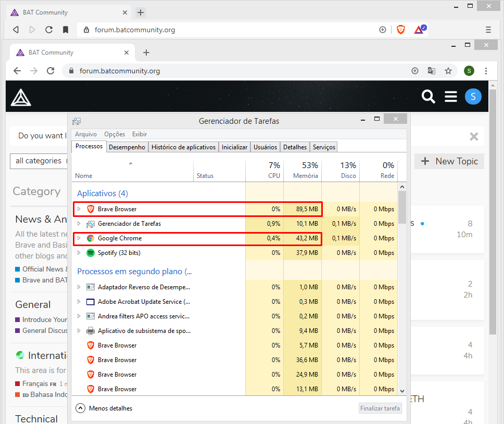Image resolution: width=504 pixels, height=424 pixels.
Task: Click the New Topic button
Action: tap(449, 161)
